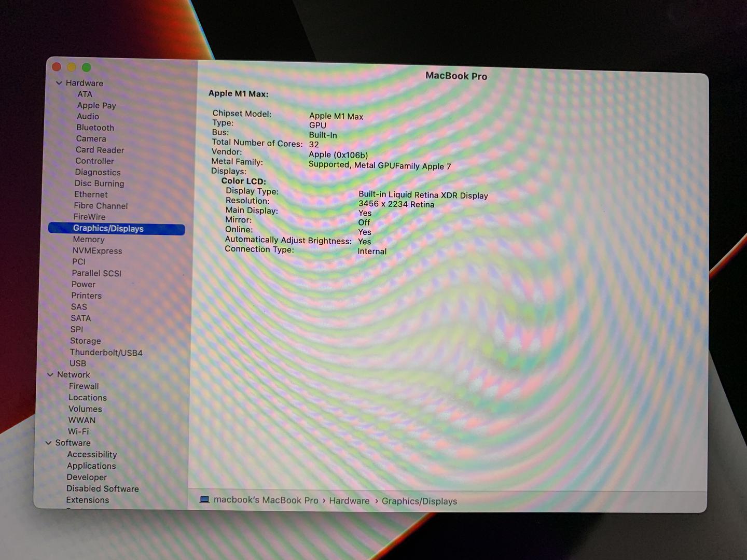
Task: Select Accessibility under Software
Action: [x=92, y=455]
